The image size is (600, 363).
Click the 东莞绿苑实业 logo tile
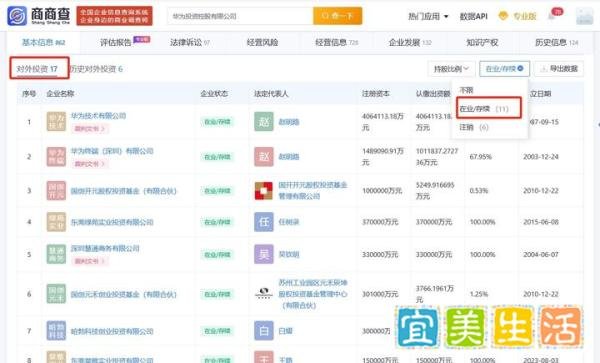click(56, 222)
